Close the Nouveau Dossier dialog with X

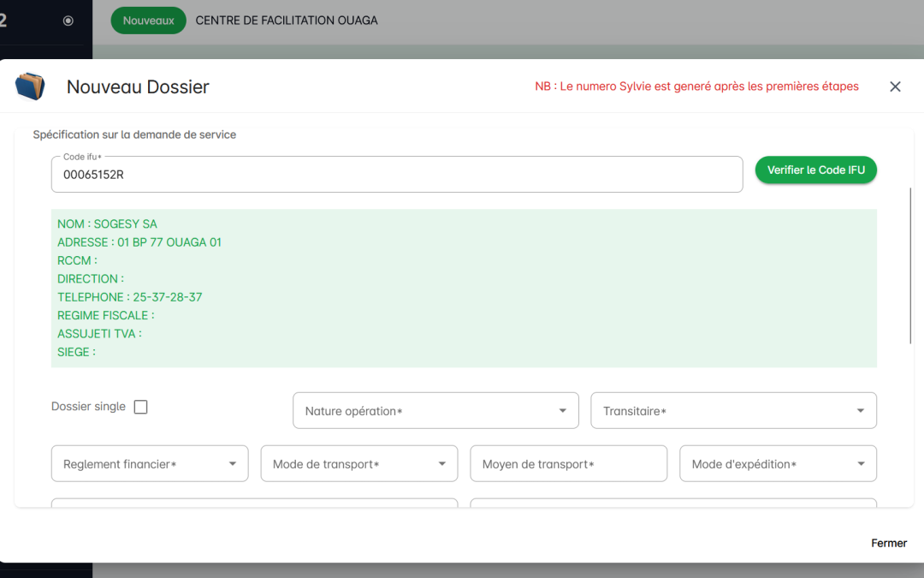[x=895, y=86]
